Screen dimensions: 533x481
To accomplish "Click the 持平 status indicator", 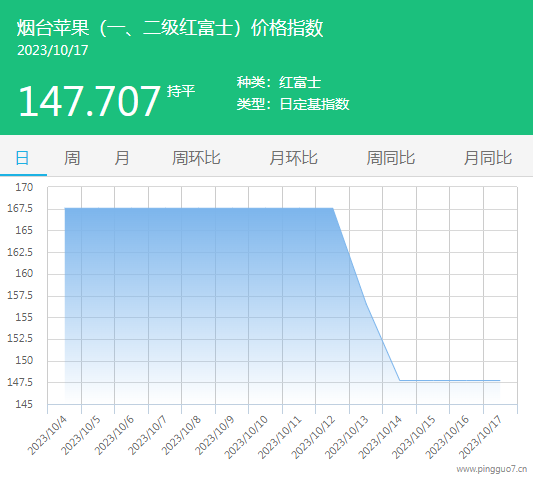I will click(181, 91).
